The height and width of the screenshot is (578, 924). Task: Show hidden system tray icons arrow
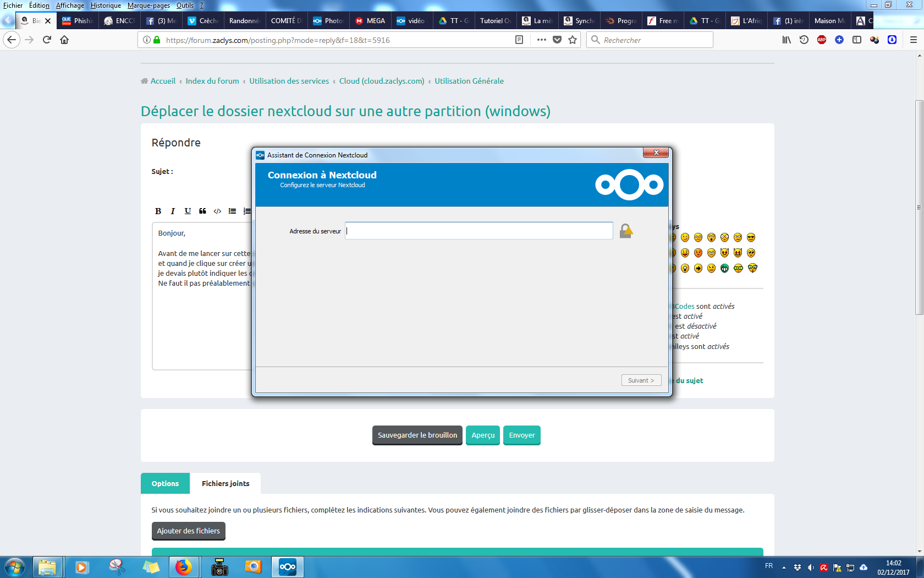point(784,567)
